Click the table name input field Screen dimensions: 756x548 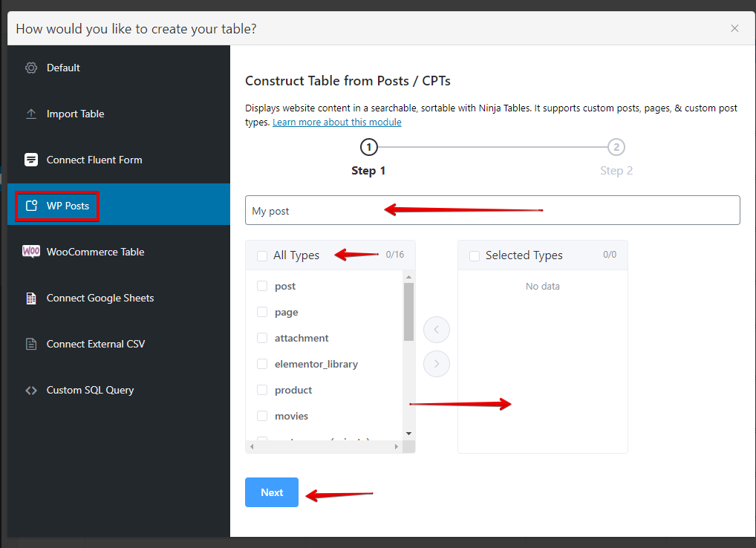492,210
